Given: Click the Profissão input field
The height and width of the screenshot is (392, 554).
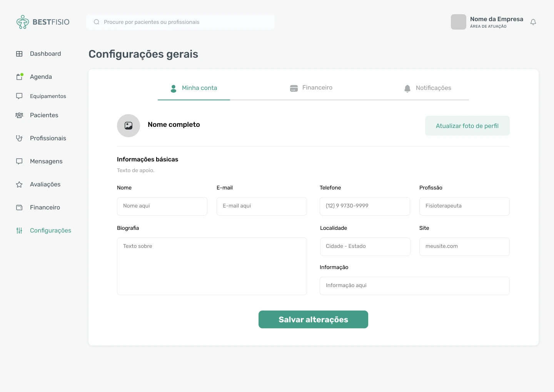Looking at the screenshot, I should [464, 206].
